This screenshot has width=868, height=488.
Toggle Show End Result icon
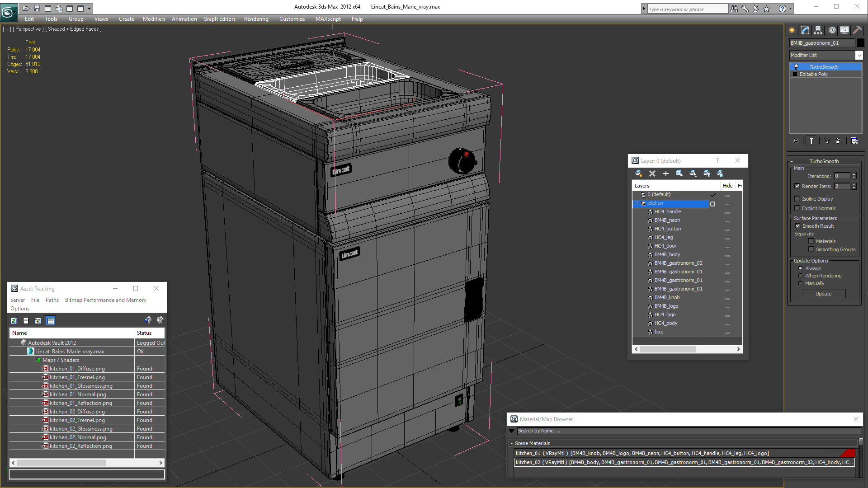tap(811, 141)
